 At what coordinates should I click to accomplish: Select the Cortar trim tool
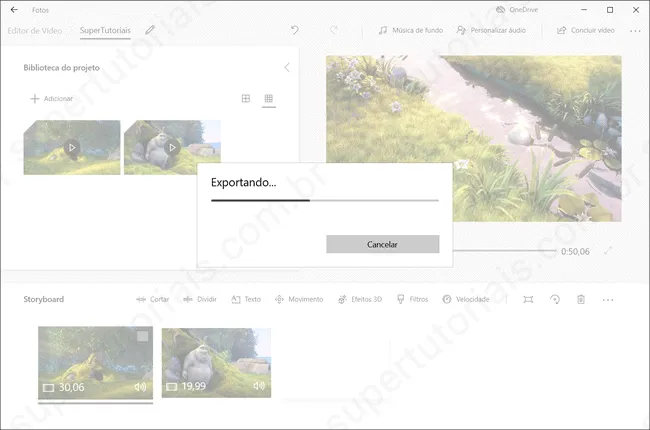[153, 299]
